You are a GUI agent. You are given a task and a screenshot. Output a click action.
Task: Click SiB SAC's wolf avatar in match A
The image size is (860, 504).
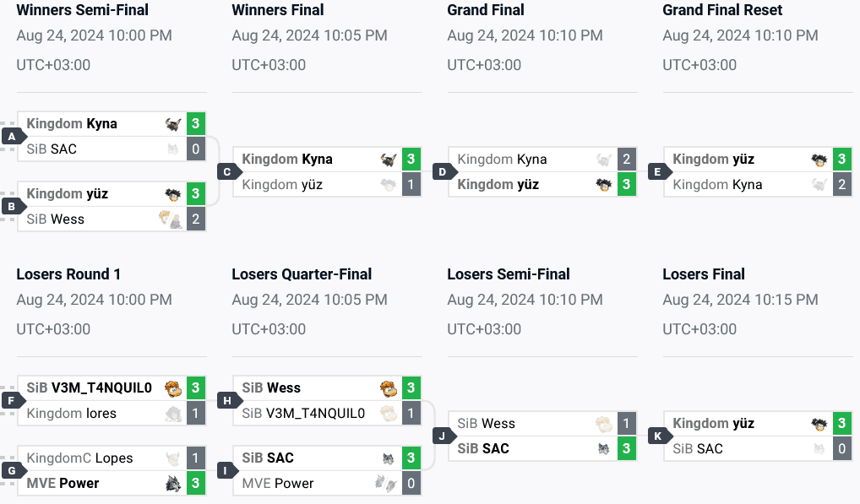pos(172,149)
